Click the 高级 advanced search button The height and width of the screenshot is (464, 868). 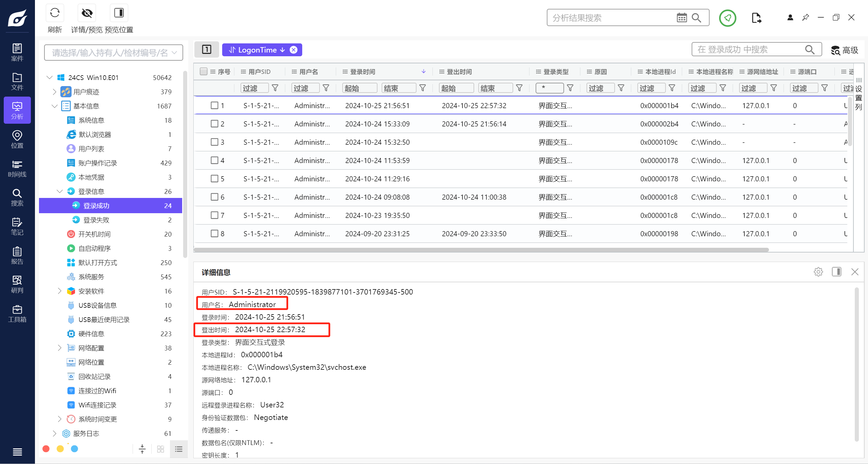point(845,50)
